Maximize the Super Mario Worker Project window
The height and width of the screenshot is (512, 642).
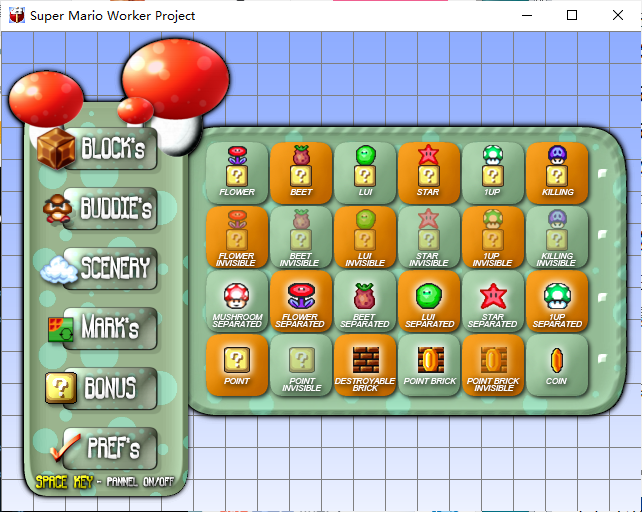[x=572, y=16]
